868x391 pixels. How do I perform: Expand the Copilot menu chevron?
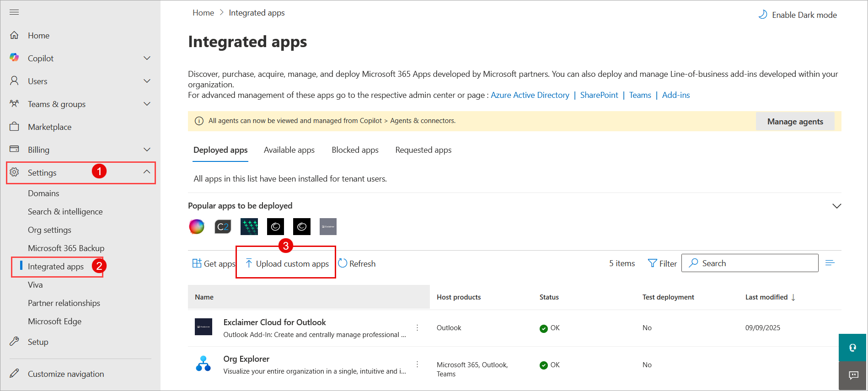147,58
